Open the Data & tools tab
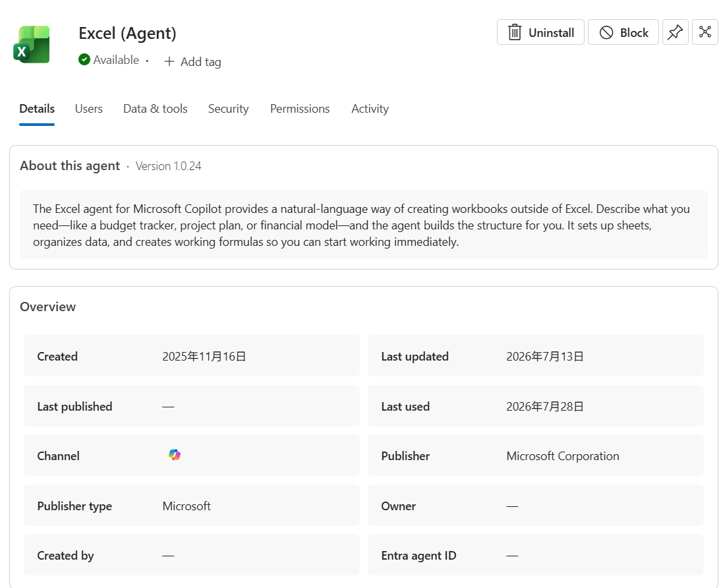Screen dimensions: 719x588 [x=156, y=109]
